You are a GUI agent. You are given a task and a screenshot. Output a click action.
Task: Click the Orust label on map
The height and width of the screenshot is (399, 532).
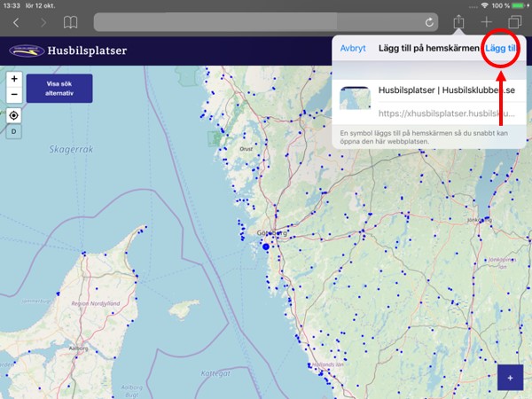[x=246, y=149]
